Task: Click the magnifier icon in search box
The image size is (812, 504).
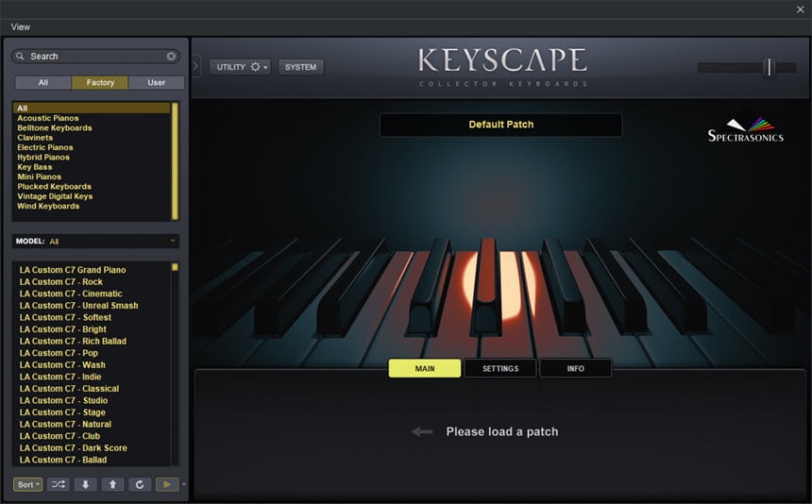Action: pyautogui.click(x=20, y=56)
